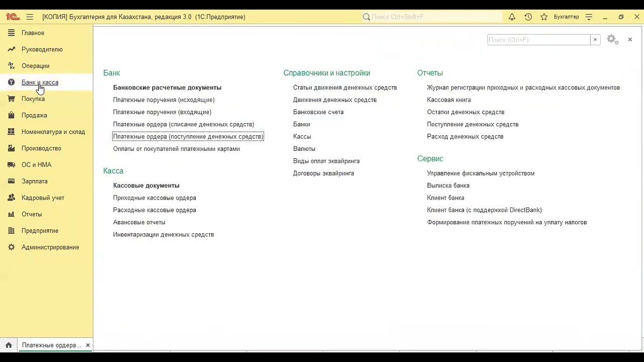Viewport: 644px width, 362px height.
Task: Open the Зарплата section
Action: click(35, 182)
